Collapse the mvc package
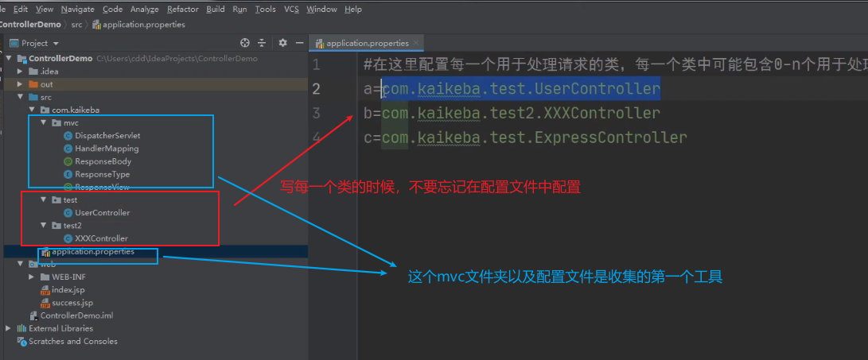868x360 pixels. pos(44,122)
